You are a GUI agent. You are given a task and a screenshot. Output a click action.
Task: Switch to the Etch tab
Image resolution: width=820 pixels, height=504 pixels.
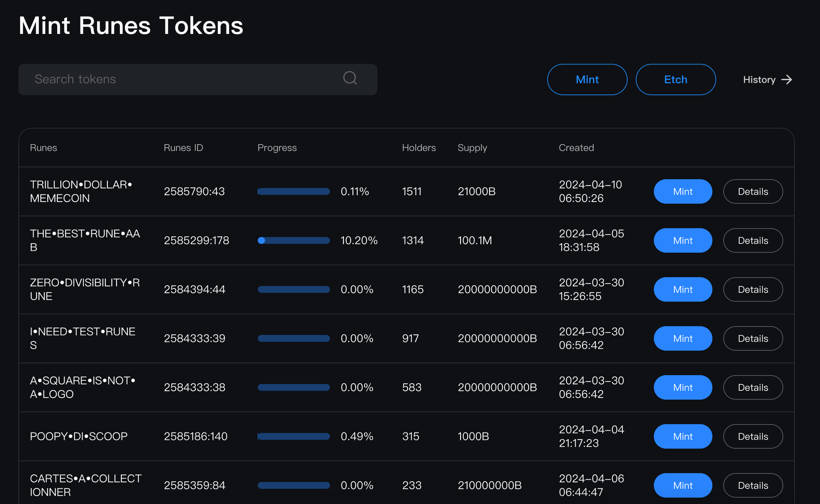point(675,80)
